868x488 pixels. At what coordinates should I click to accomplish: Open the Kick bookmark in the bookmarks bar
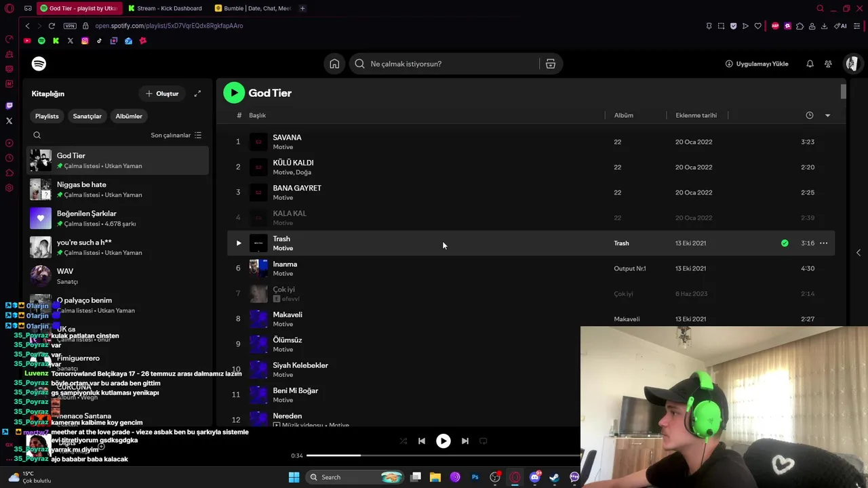[x=56, y=41]
